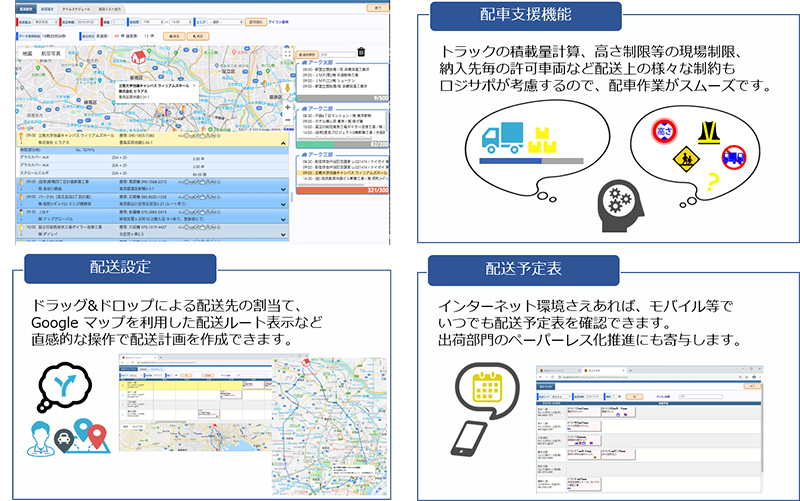Viewport: 800px width, 501px height.
Task: Collapse the first 09:00 delivery row
Action: (x=283, y=143)
